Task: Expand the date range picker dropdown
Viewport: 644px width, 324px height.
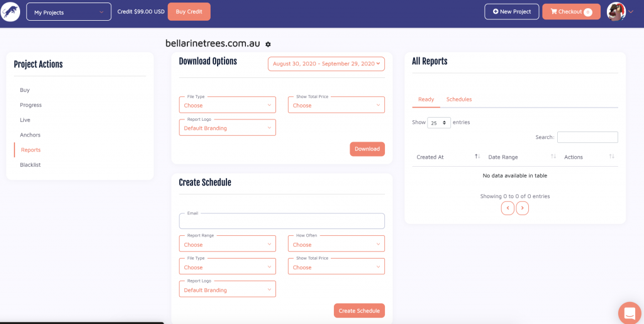Action: 326,64
